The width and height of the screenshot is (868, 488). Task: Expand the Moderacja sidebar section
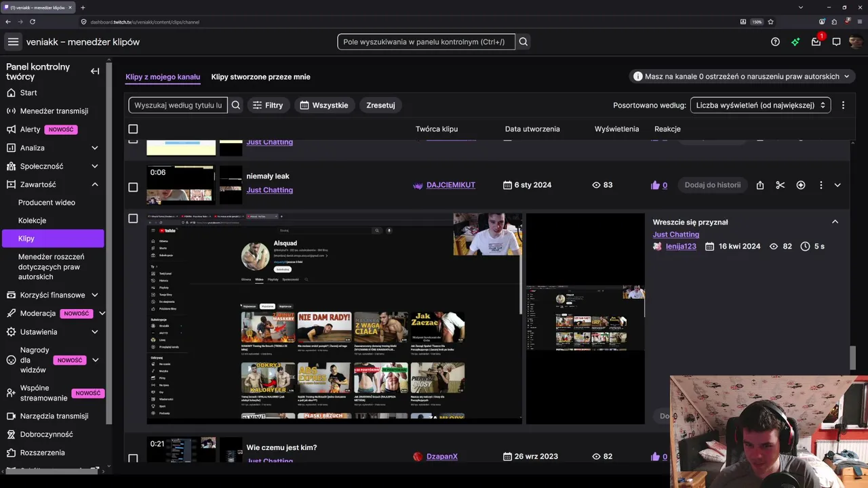coord(102,314)
